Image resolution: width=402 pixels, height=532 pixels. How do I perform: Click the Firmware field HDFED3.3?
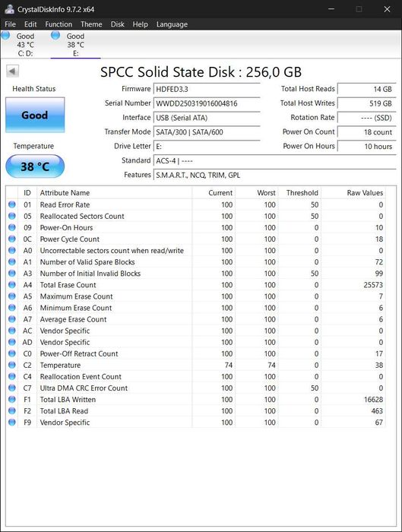point(207,89)
